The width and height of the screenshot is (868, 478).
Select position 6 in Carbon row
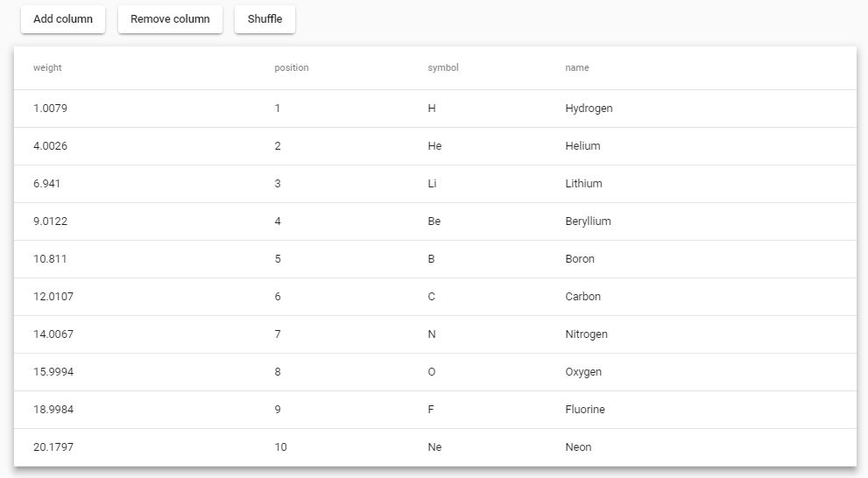(278, 297)
